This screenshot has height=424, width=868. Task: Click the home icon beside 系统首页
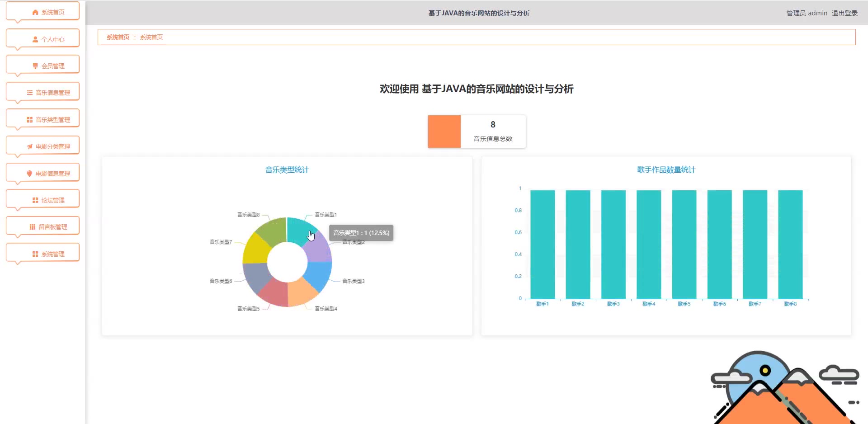(35, 13)
